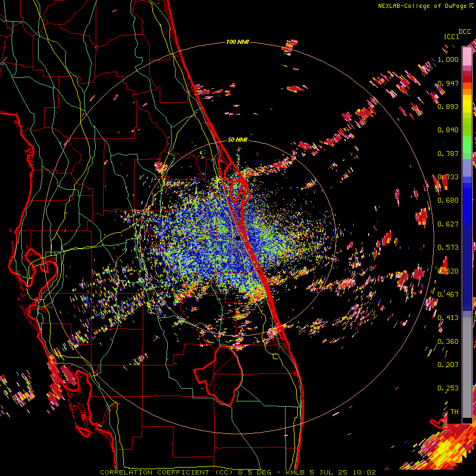Click the 0.787 scale value
Image resolution: width=476 pixels, height=476 pixels.
[448, 153]
